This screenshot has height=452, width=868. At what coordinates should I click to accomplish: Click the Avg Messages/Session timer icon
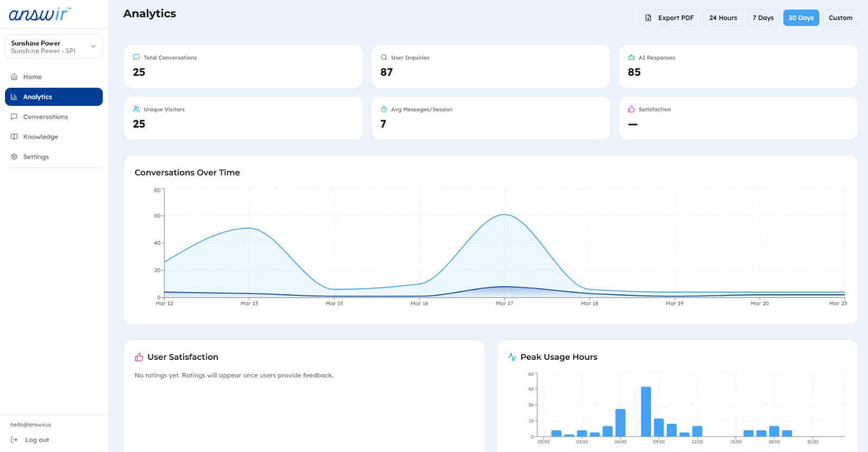pos(384,109)
